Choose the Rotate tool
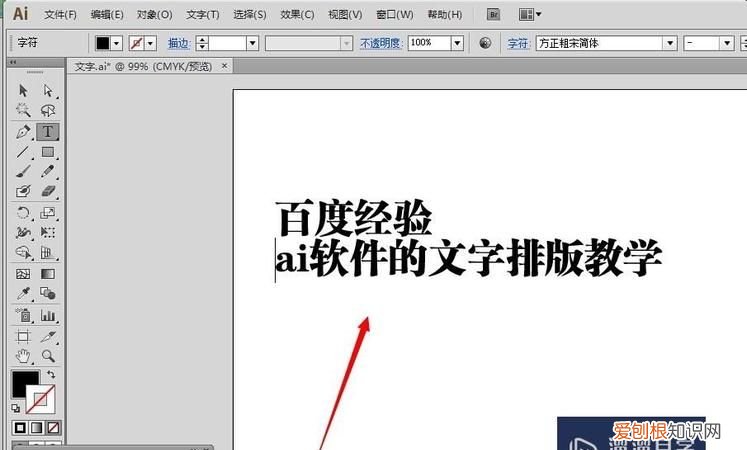The width and height of the screenshot is (747, 450). coord(23,212)
